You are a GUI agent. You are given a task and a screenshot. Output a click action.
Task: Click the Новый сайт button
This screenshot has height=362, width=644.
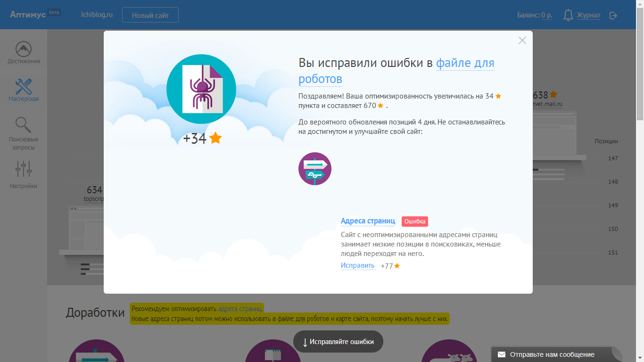click(150, 15)
